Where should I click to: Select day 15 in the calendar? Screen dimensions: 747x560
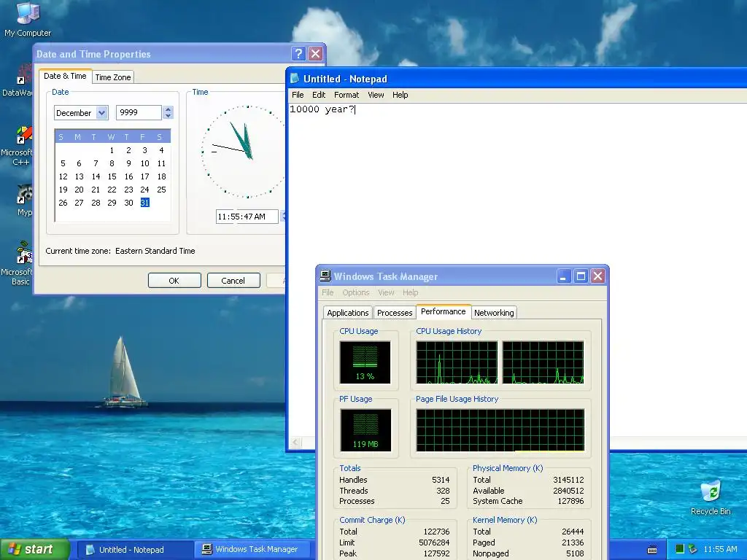(112, 176)
